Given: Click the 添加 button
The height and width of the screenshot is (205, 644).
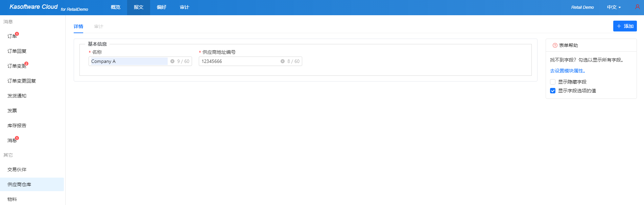Looking at the screenshot, I should tap(625, 26).
